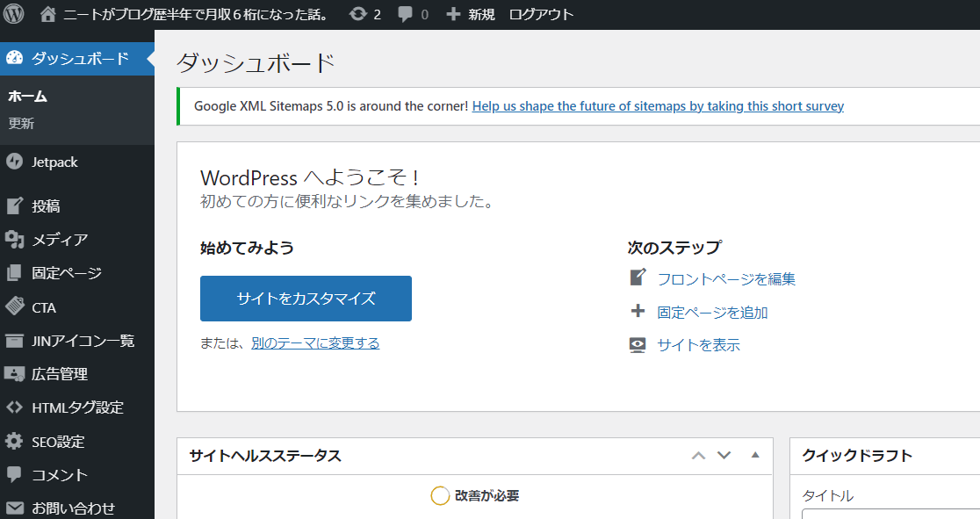Viewport: 980px width, 519px height.
Task: Open the SEO設定 menu
Action: (77, 442)
